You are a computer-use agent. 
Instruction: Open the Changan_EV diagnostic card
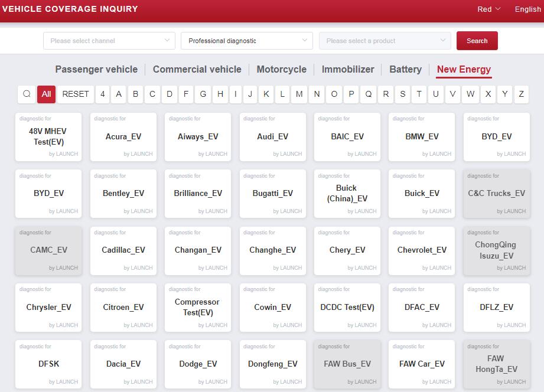click(x=198, y=250)
